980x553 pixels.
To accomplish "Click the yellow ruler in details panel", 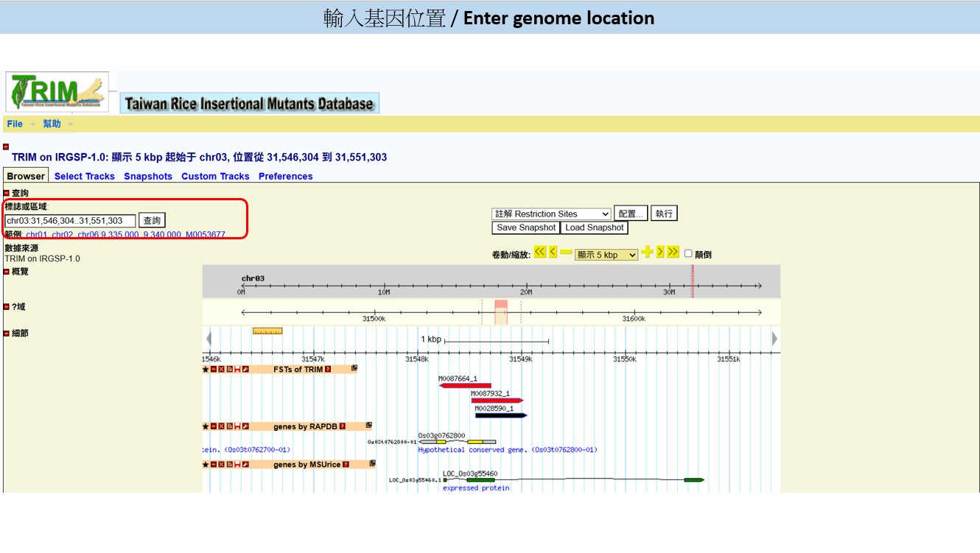I will (267, 331).
